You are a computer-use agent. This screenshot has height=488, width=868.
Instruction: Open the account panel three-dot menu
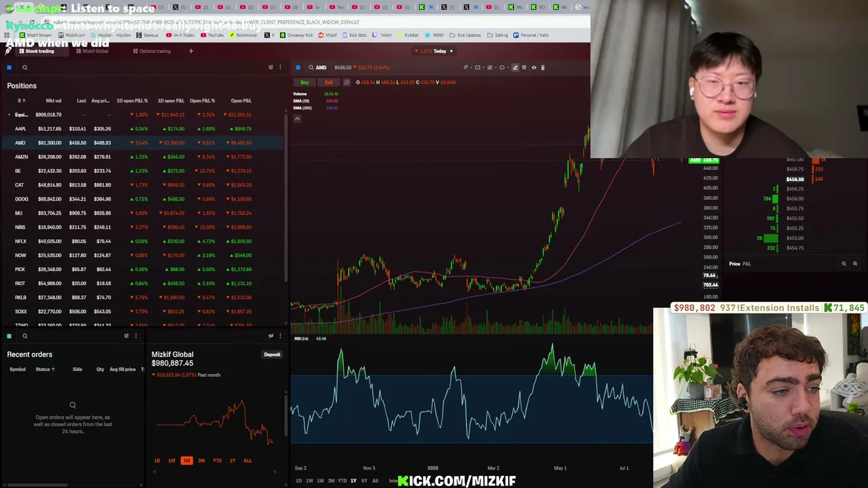pyautogui.click(x=280, y=335)
